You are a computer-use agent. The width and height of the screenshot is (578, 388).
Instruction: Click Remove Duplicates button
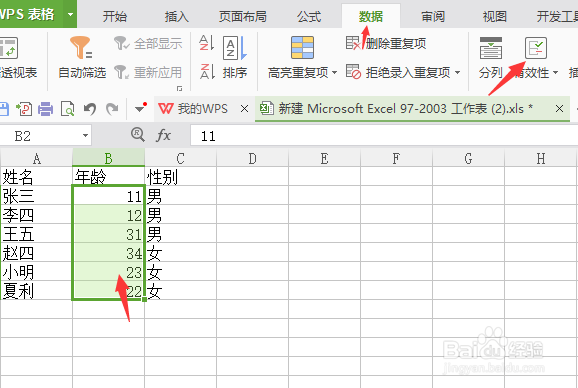(386, 43)
